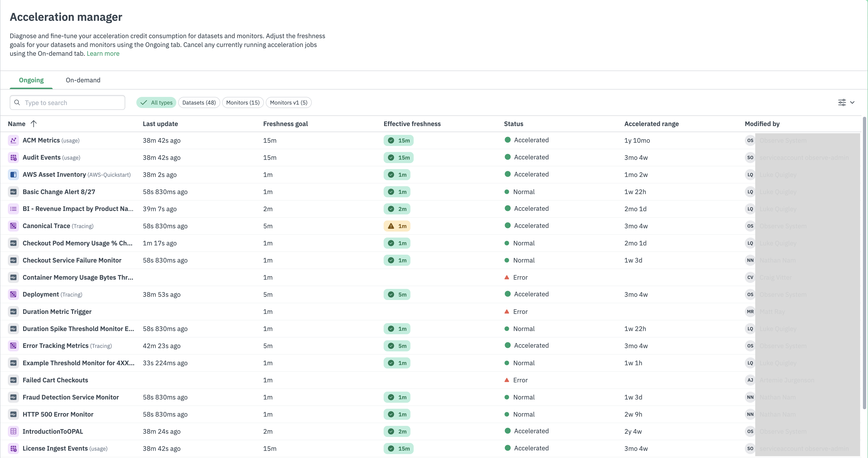Open the Learn more link
Screen dimensions: 868x458
point(103,54)
